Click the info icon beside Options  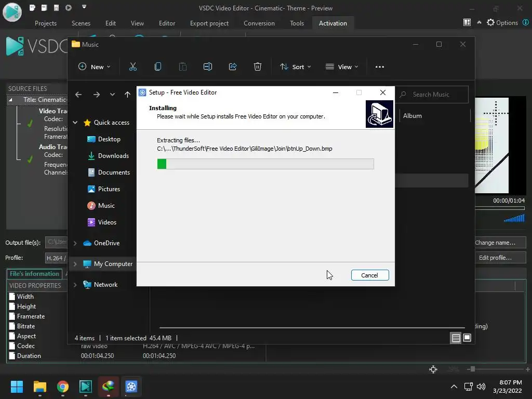click(x=525, y=22)
